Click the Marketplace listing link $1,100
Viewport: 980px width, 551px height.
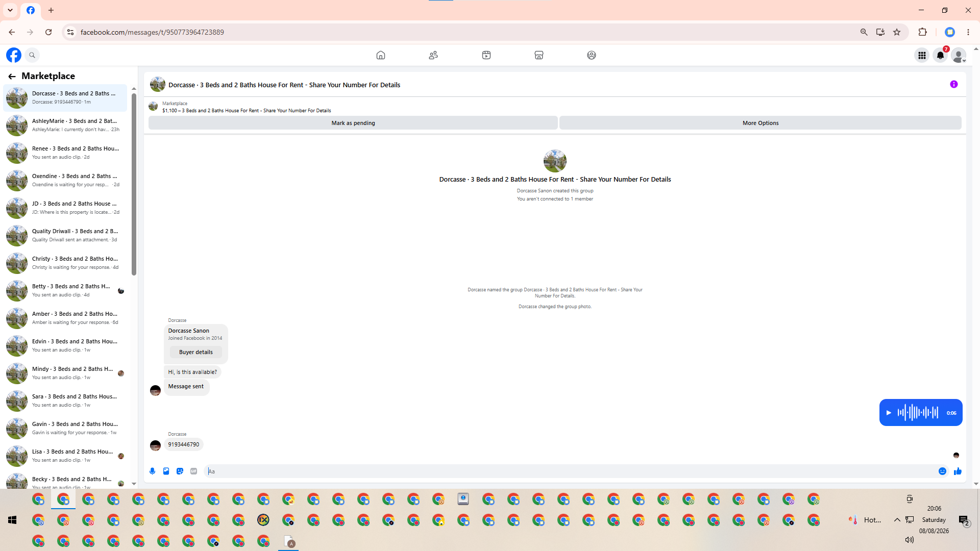pyautogui.click(x=247, y=111)
